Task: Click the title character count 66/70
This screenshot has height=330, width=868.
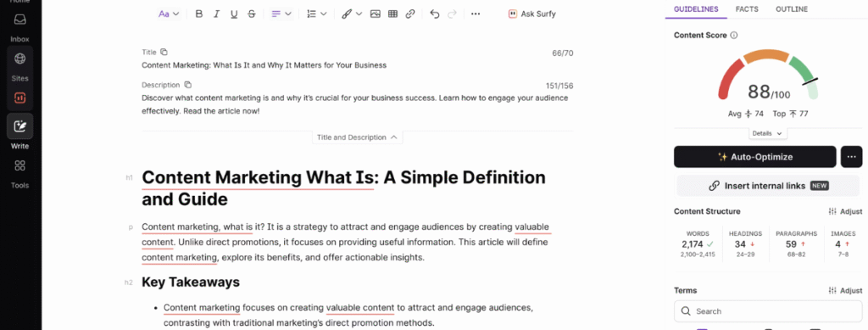Action: [563, 53]
